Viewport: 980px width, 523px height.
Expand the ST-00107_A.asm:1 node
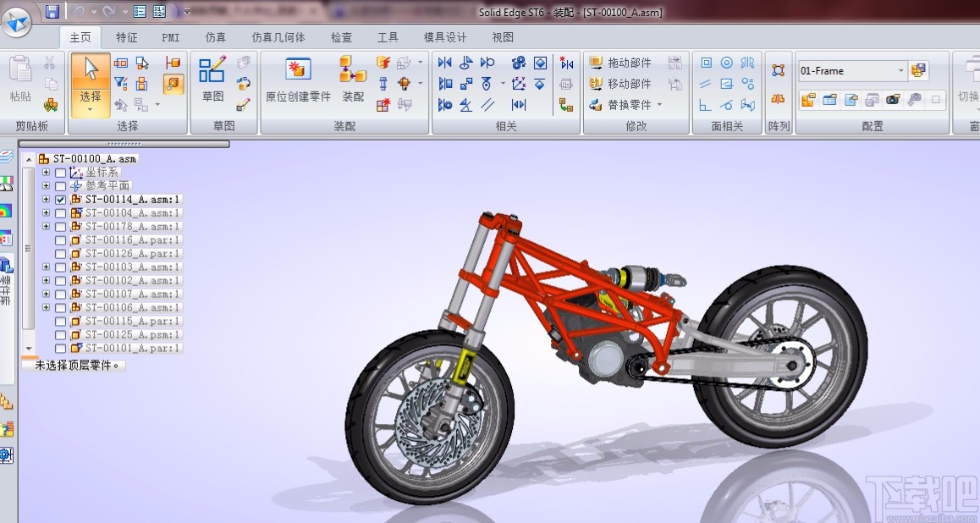[47, 294]
